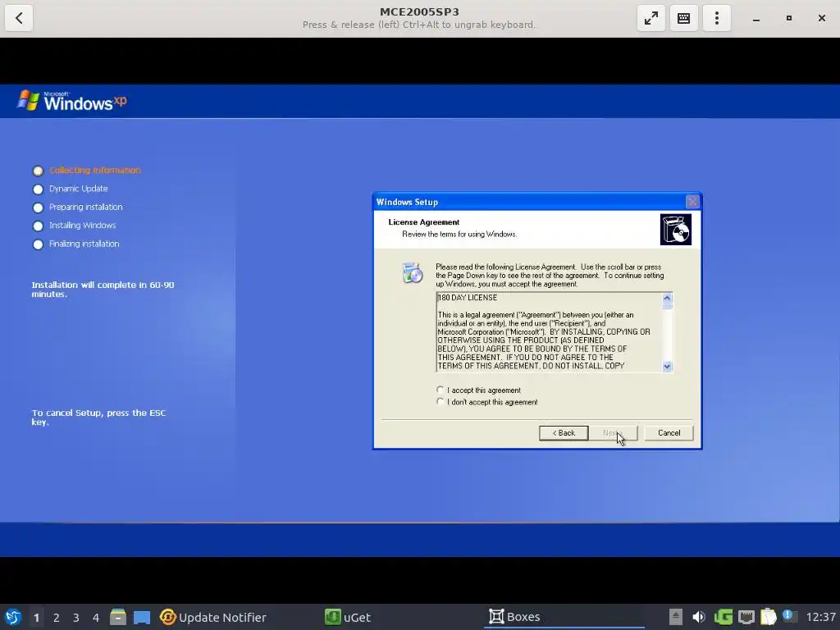Click the greyed Next button in Setup

click(x=613, y=433)
